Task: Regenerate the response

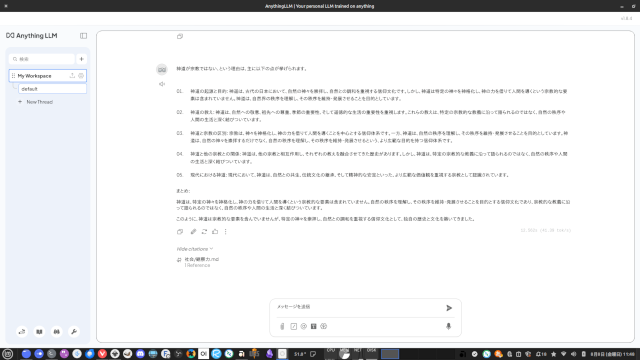Action: (x=204, y=232)
